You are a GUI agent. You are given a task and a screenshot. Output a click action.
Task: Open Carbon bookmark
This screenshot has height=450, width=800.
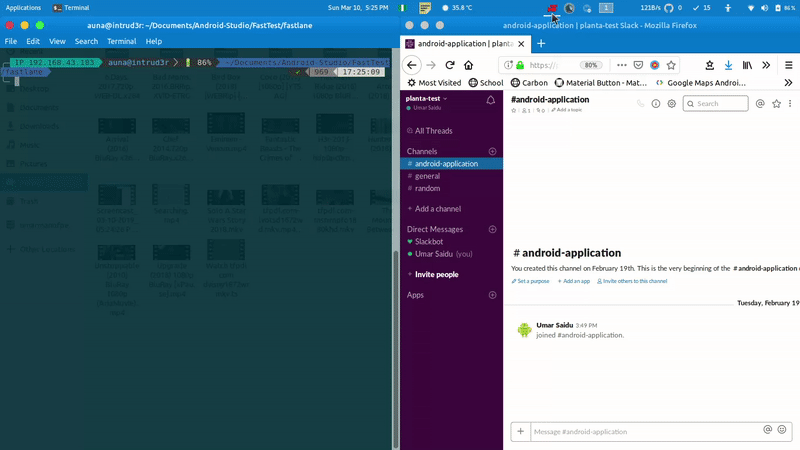coord(529,83)
